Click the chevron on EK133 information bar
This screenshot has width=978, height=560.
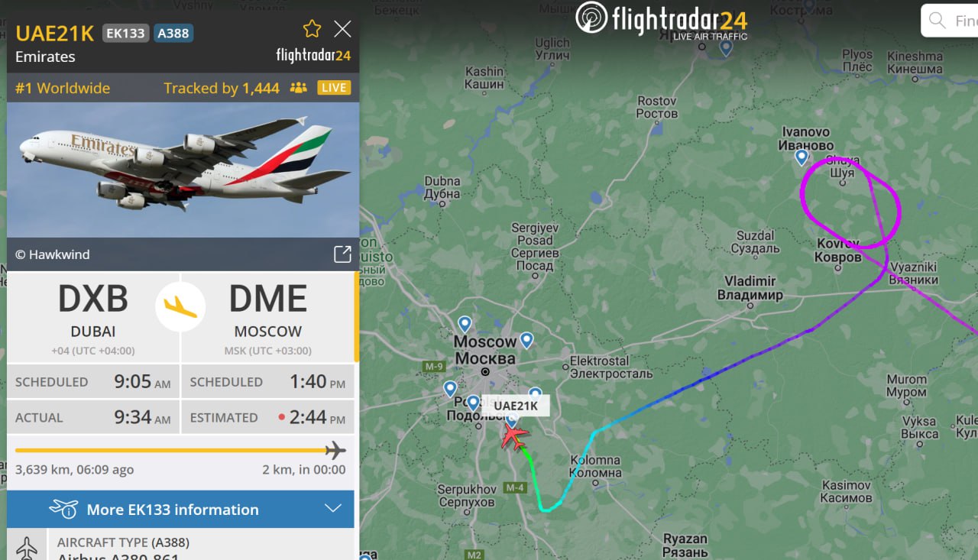332,509
